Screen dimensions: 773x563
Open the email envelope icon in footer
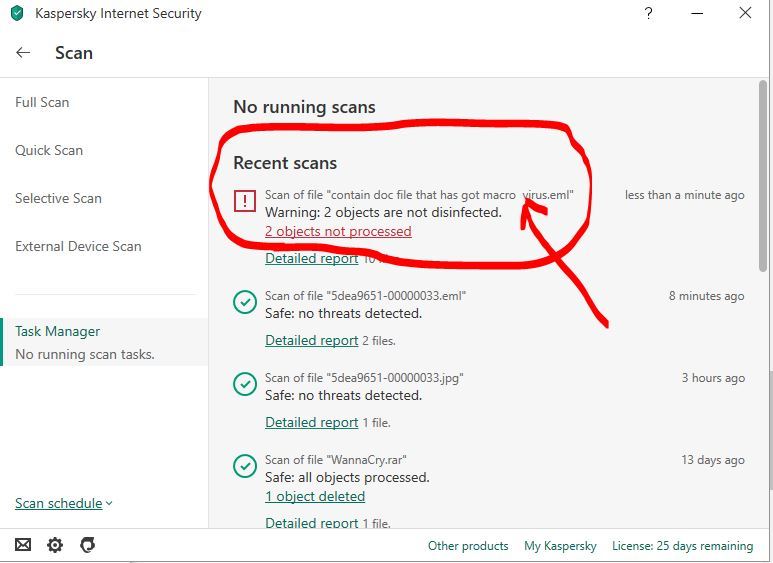point(23,545)
